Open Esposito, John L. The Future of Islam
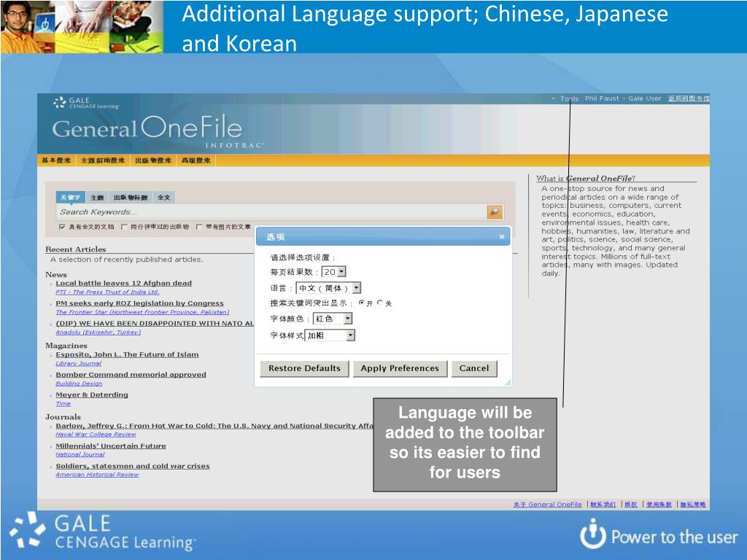This screenshot has height=560, width=747. pyautogui.click(x=127, y=355)
